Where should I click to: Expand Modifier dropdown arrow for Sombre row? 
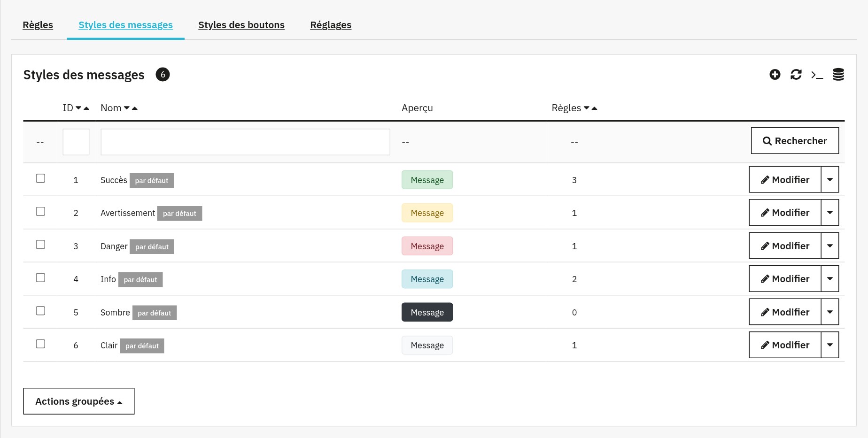coord(830,312)
